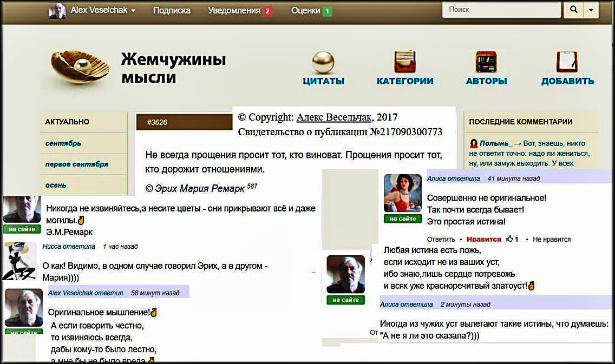Click the green ratings badge 1
Image resolution: width=615 pixels, height=364 pixels.
(x=328, y=11)
